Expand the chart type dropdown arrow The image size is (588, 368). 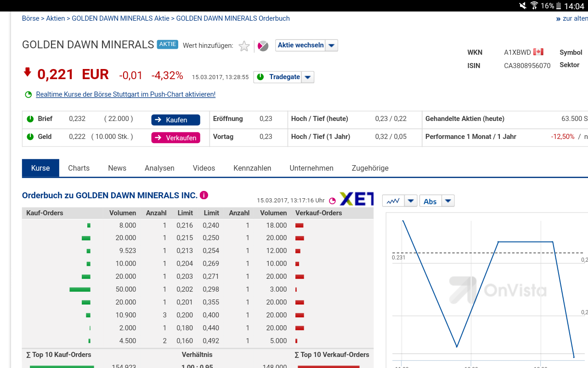click(411, 201)
